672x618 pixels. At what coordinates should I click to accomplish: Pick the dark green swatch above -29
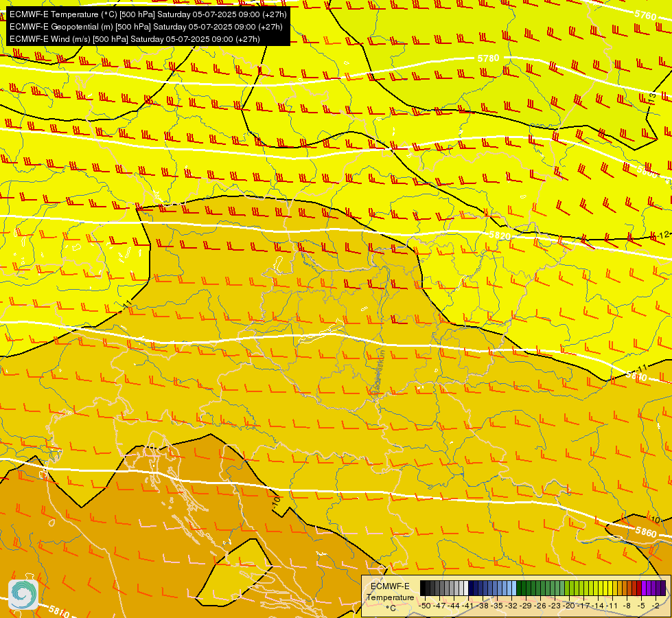[x=519, y=588]
